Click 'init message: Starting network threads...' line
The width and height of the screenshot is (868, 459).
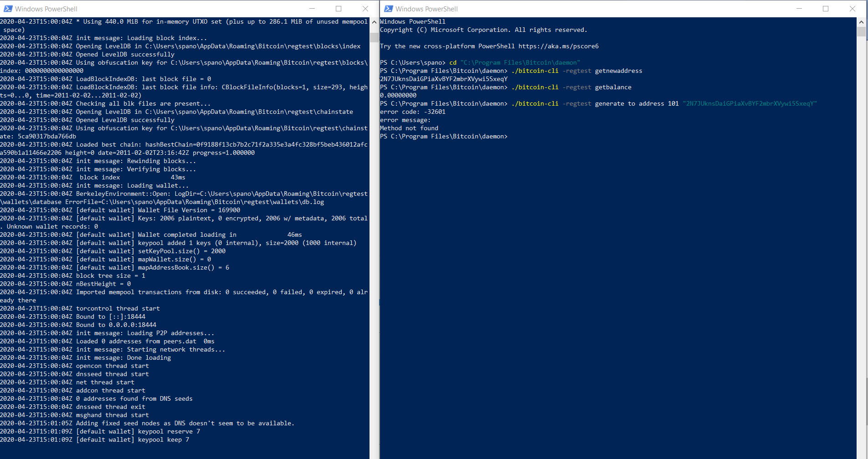pyautogui.click(x=113, y=349)
